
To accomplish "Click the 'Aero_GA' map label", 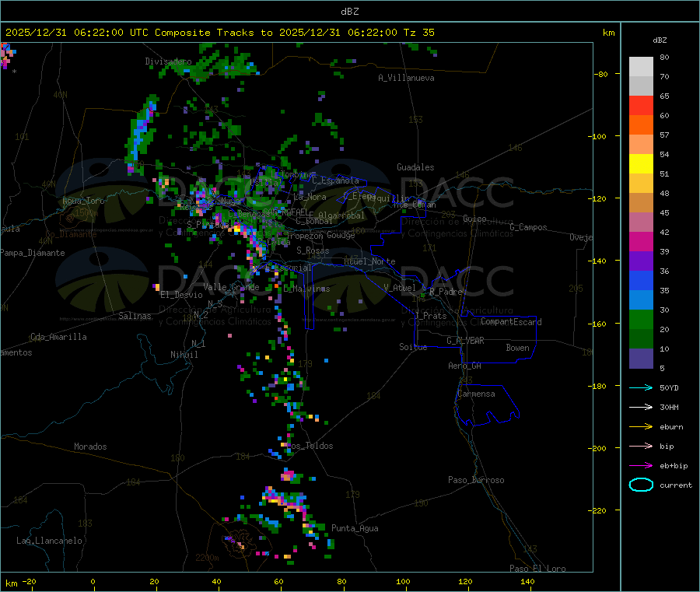I will tap(464, 366).
